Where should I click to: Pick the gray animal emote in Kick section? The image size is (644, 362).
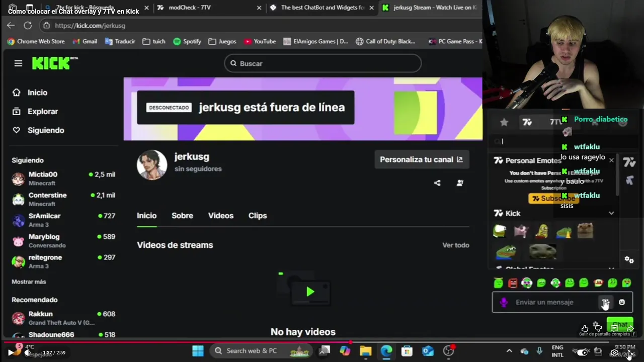[543, 251]
